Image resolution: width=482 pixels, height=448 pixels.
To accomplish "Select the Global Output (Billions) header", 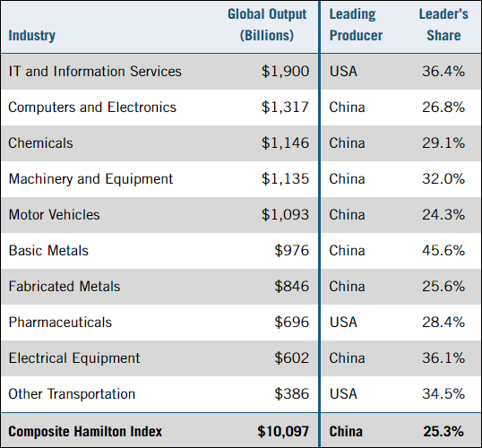I will coord(267,24).
